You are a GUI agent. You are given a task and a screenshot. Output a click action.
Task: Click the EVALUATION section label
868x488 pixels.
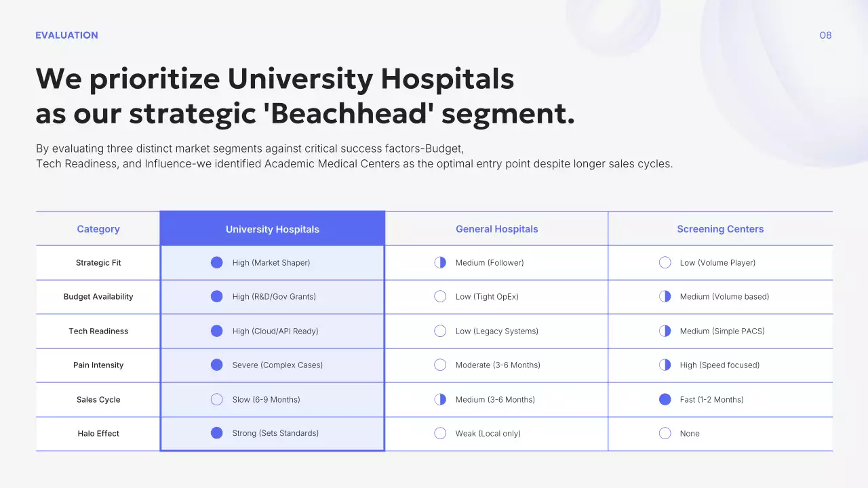[66, 35]
